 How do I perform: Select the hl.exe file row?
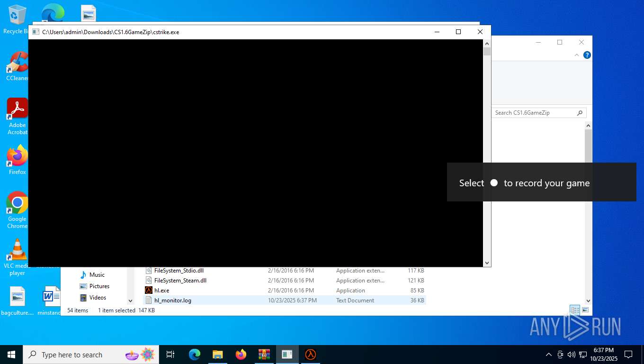[285, 291]
